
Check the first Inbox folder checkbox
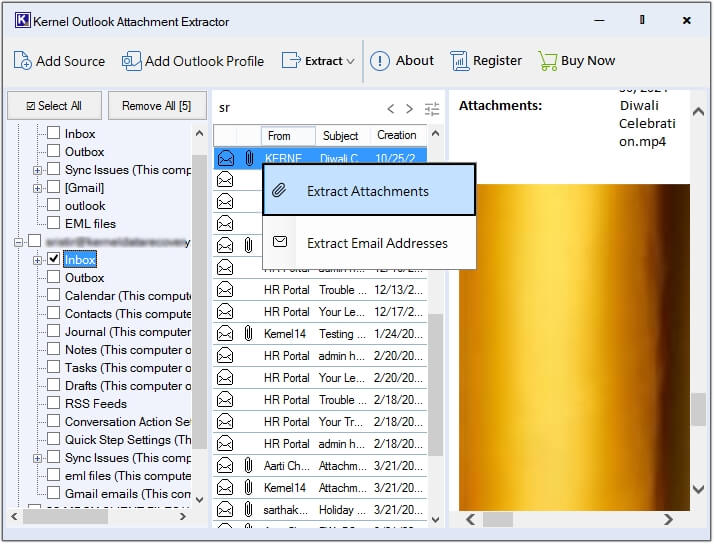tap(54, 132)
